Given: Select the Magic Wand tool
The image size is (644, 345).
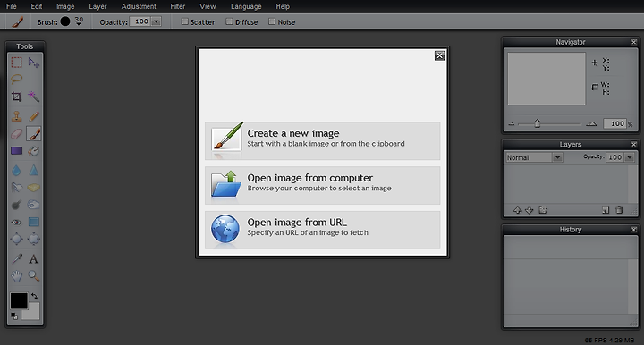Looking at the screenshot, I should tap(34, 97).
